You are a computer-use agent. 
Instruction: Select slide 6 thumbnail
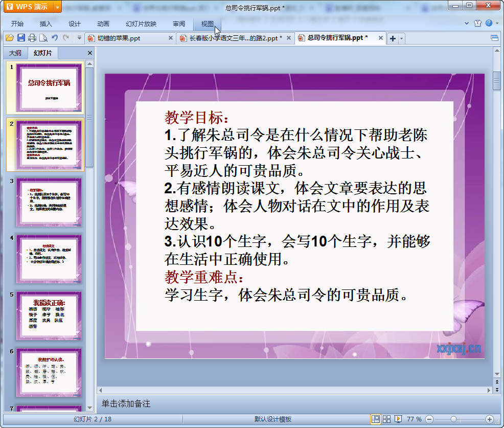[49, 373]
